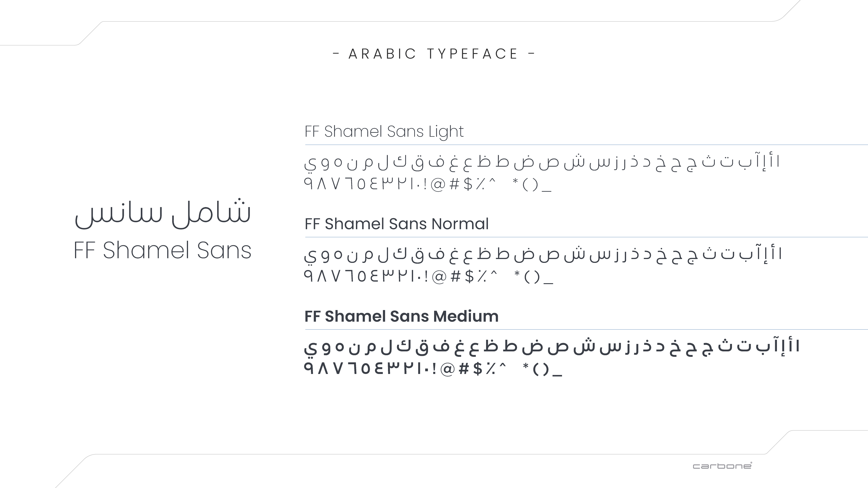This screenshot has height=488, width=868.
Task: Click the carbone logo
Action: point(722,466)
